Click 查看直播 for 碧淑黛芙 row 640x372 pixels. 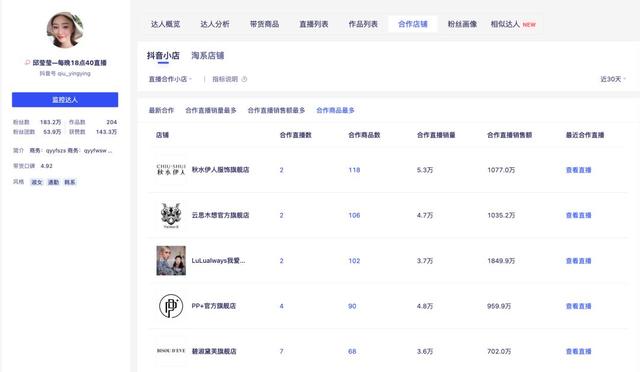coord(578,351)
